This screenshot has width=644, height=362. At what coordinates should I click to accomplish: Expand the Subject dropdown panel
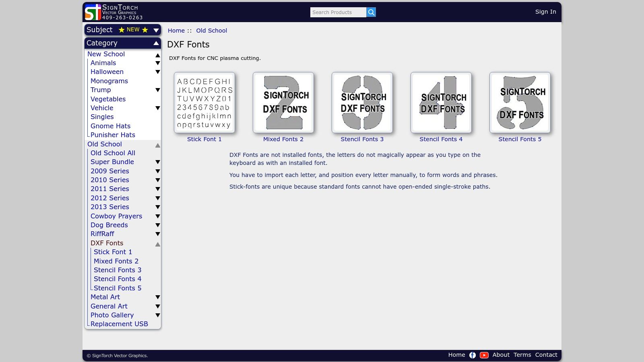[x=156, y=30]
